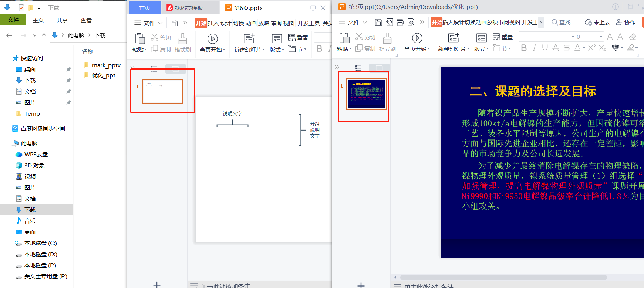Click the 查找 search button

click(561, 23)
